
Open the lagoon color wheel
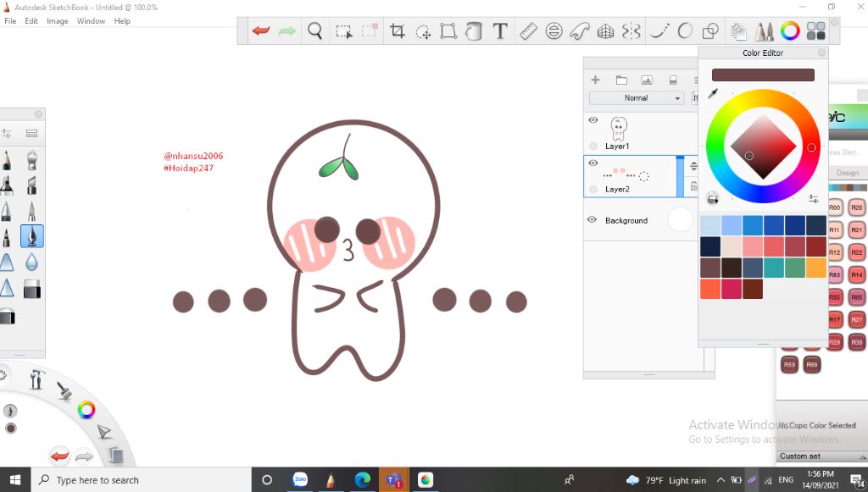[86, 410]
